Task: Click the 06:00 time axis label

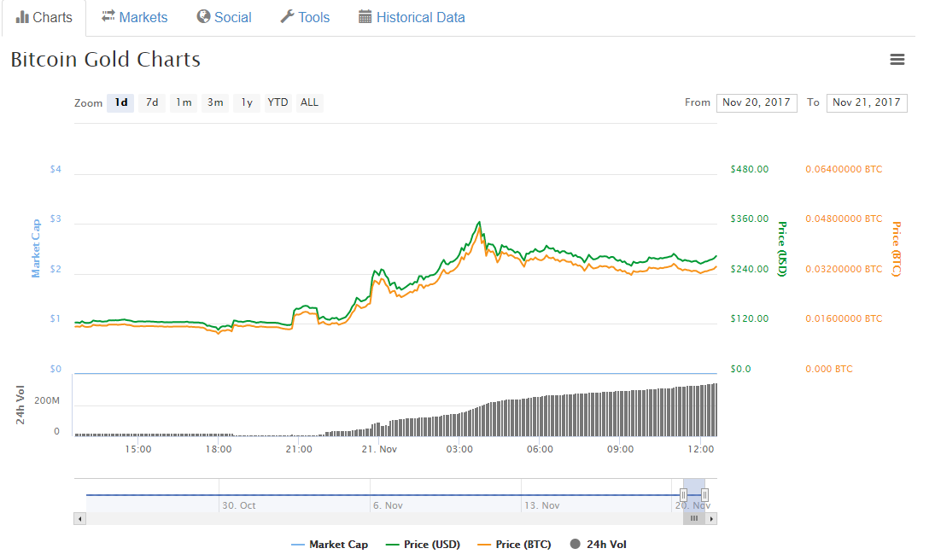Action: coord(540,449)
